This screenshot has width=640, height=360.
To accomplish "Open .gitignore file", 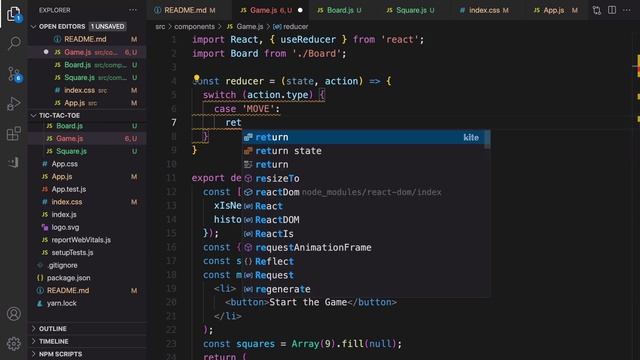I will 87,265.
